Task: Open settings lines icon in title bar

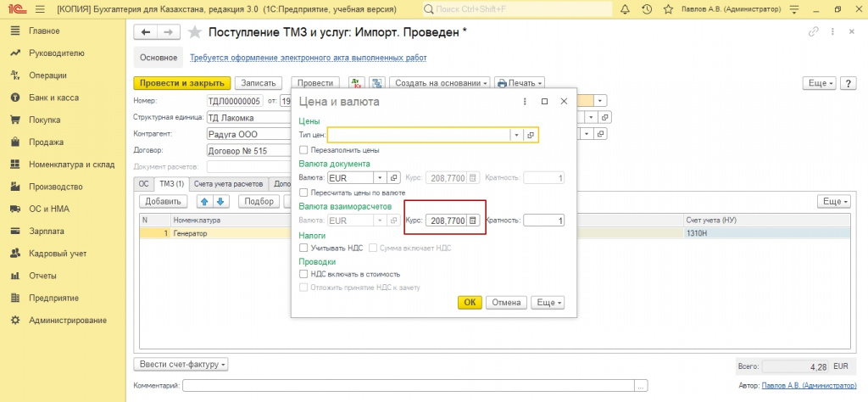Action: click(795, 9)
